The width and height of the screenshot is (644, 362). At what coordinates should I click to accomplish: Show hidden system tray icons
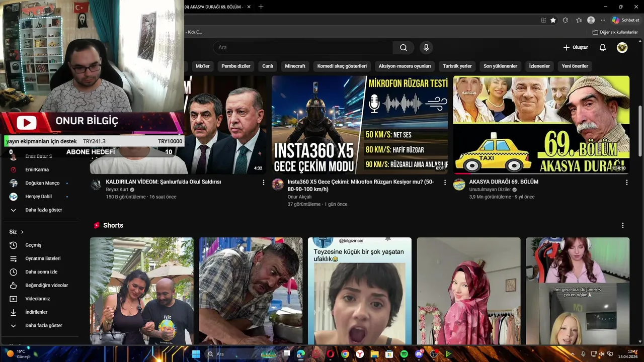tap(572, 354)
